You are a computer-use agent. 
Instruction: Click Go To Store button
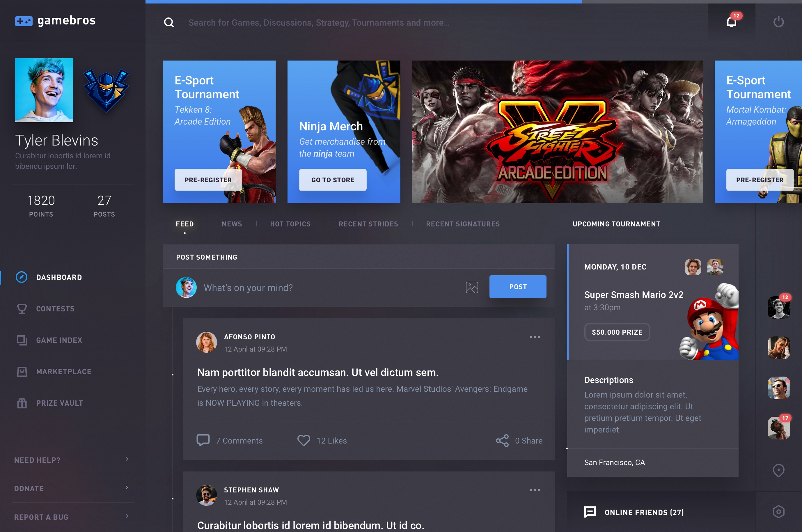click(333, 180)
